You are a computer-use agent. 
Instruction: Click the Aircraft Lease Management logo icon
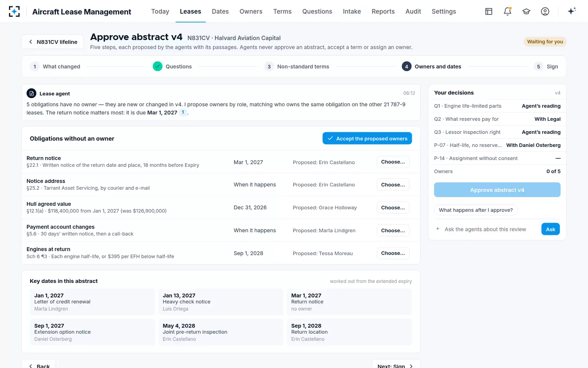(14, 11)
